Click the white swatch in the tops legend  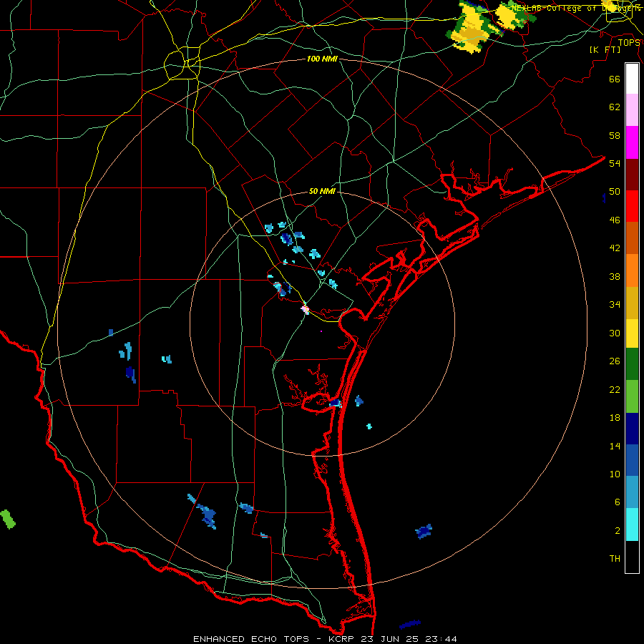coord(632,79)
